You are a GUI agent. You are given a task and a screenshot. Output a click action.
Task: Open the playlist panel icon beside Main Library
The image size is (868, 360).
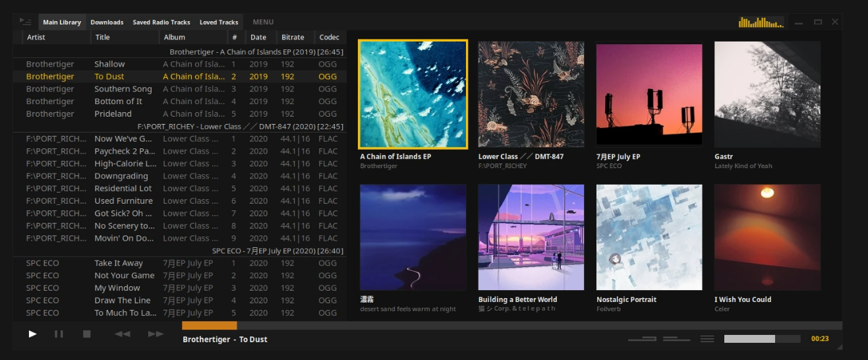point(26,22)
